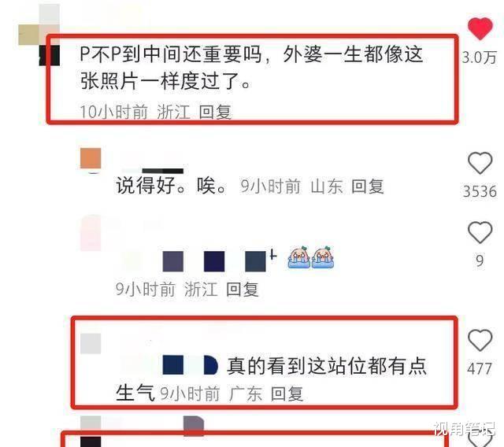Click 回复 under the crying emoji comment
504x447 pixels.
243,290
